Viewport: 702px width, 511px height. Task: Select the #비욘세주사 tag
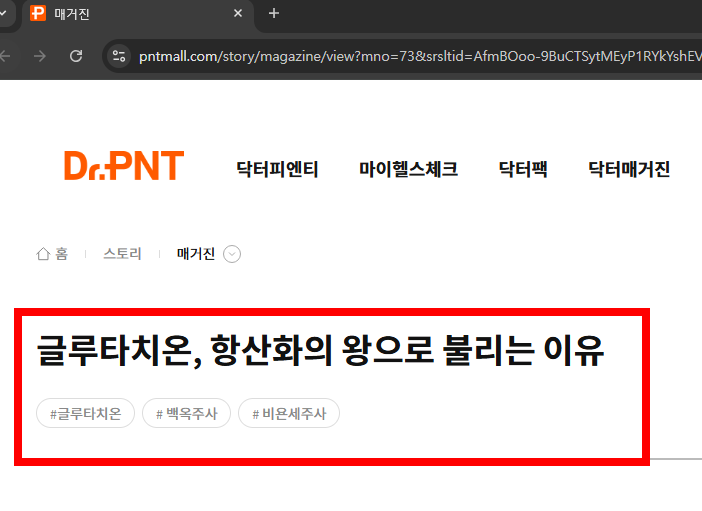pos(289,413)
